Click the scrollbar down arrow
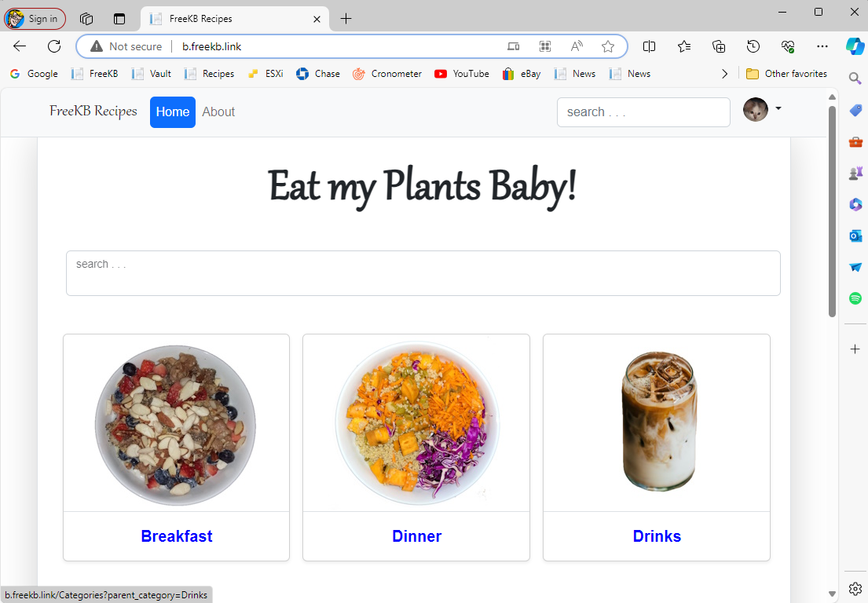The height and width of the screenshot is (603, 868). click(x=832, y=594)
